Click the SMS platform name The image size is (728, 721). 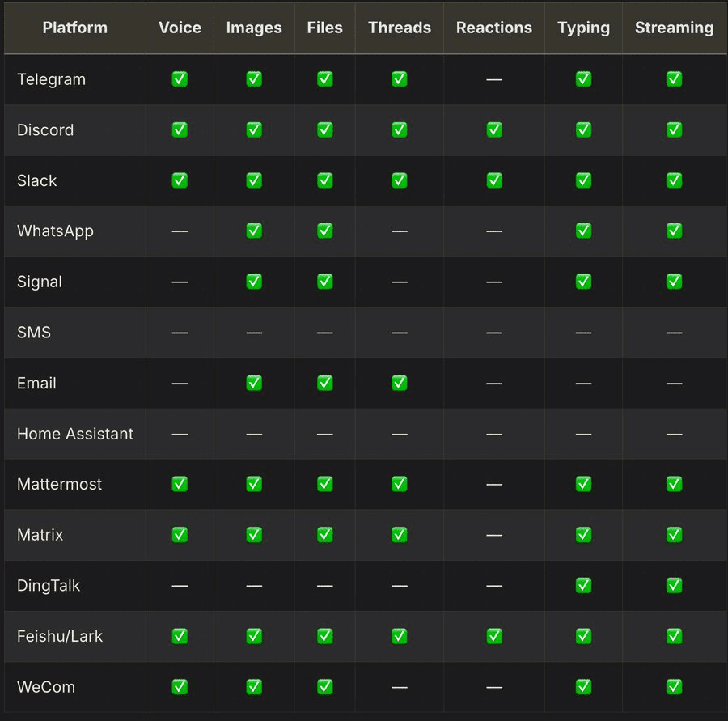coord(34,333)
